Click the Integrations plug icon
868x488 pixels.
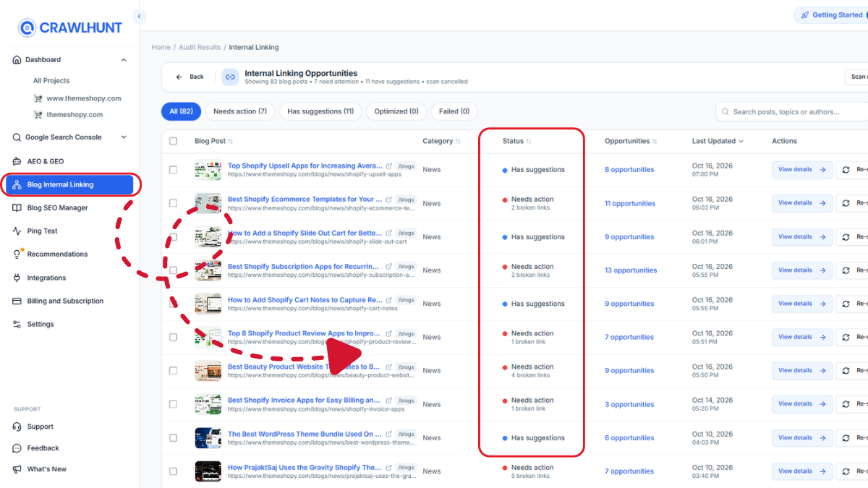[x=17, y=278]
